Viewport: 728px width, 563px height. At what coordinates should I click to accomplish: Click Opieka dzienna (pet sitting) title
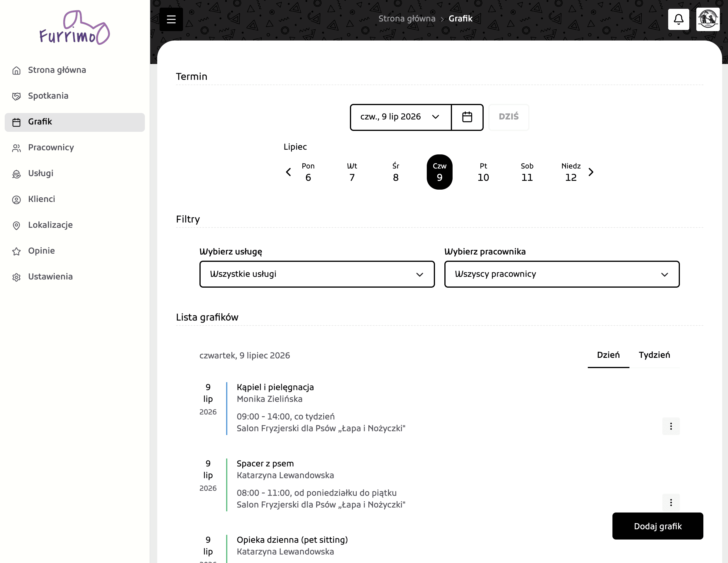click(x=292, y=540)
